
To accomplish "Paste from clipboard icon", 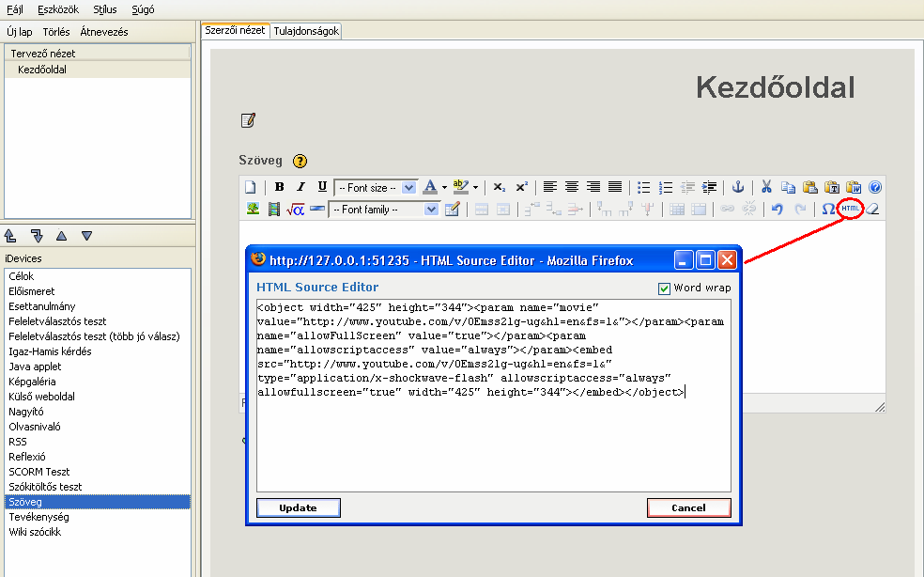I will 809,187.
